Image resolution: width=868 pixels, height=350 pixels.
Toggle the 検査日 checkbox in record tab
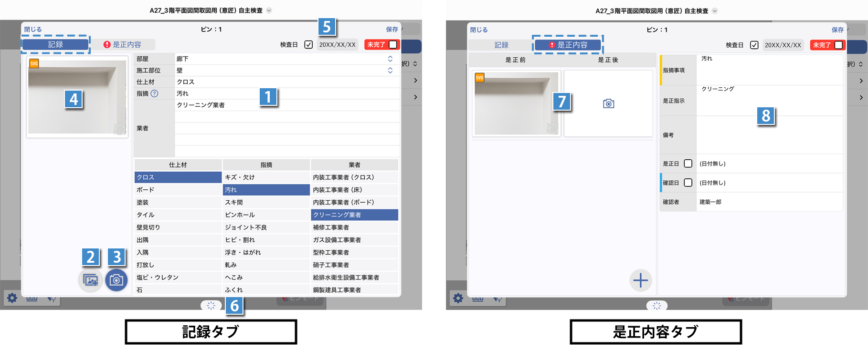point(308,44)
